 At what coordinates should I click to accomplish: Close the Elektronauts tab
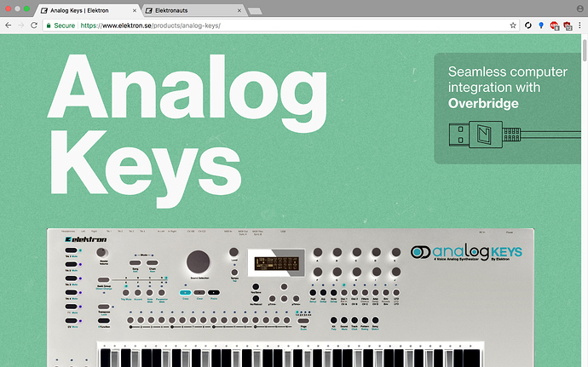click(x=239, y=10)
